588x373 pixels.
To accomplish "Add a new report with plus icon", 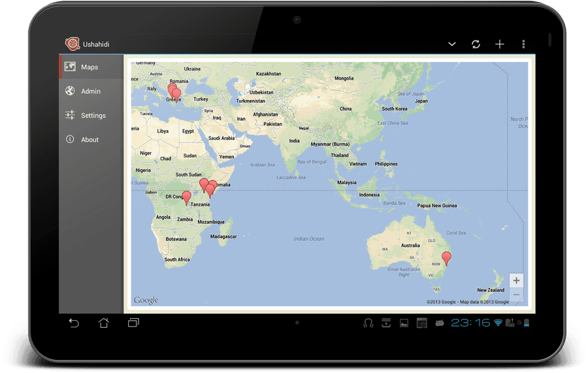I will click(x=500, y=44).
